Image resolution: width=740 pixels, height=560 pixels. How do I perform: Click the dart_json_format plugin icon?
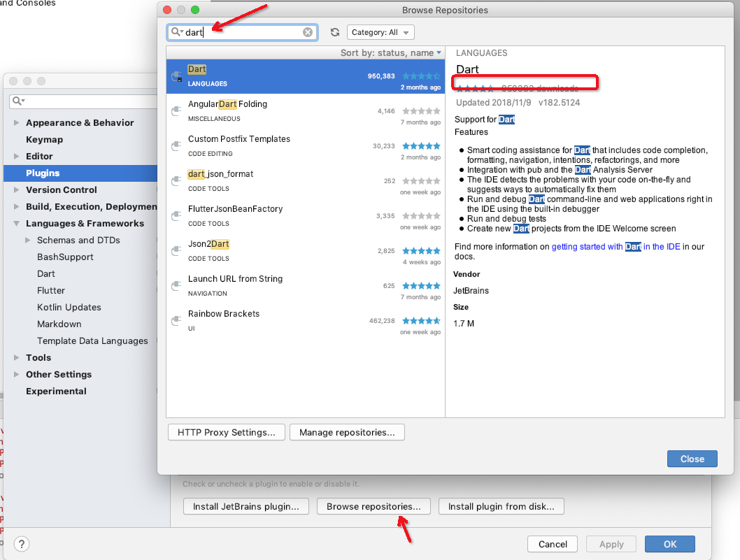[x=177, y=180]
